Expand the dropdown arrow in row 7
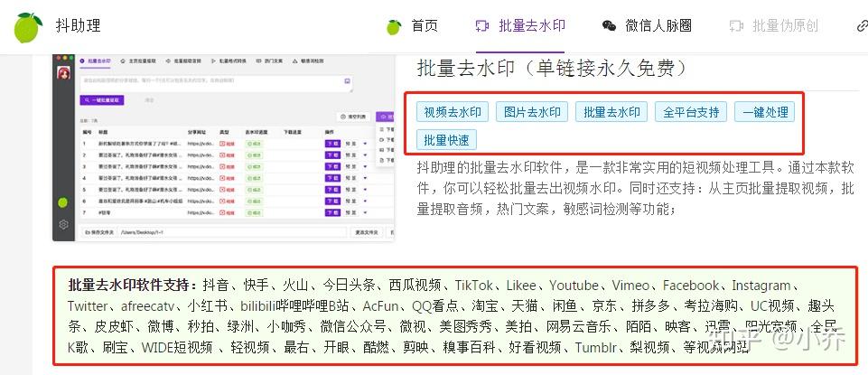 pos(365,212)
